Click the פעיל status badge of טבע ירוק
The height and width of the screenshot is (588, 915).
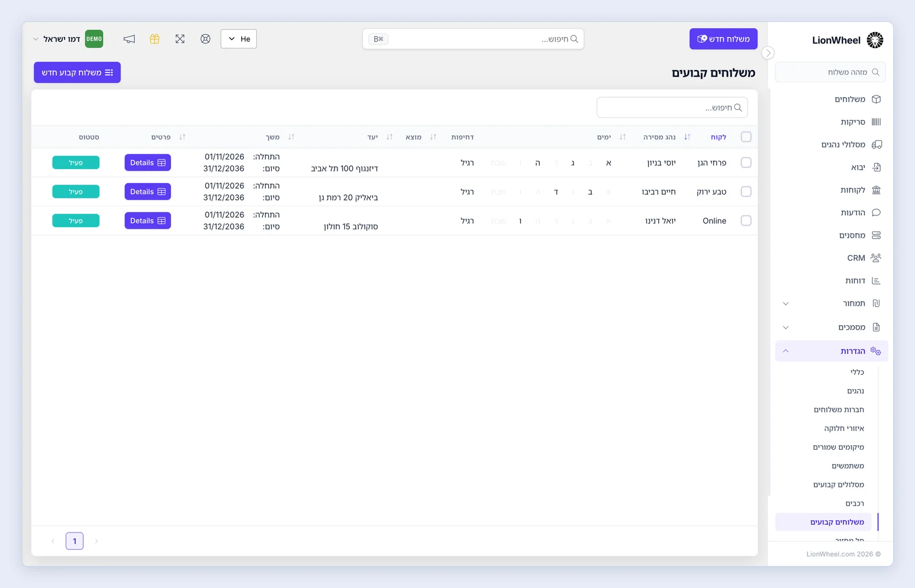(75, 192)
